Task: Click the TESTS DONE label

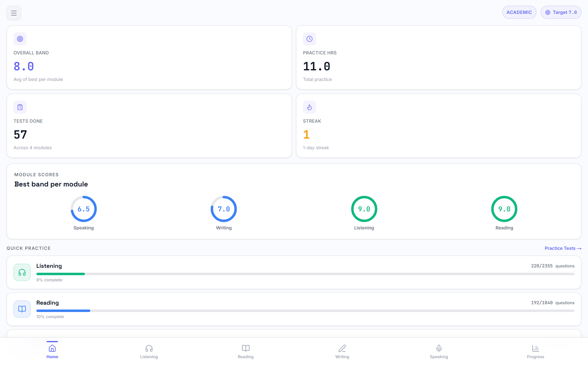Action: pyautogui.click(x=28, y=121)
